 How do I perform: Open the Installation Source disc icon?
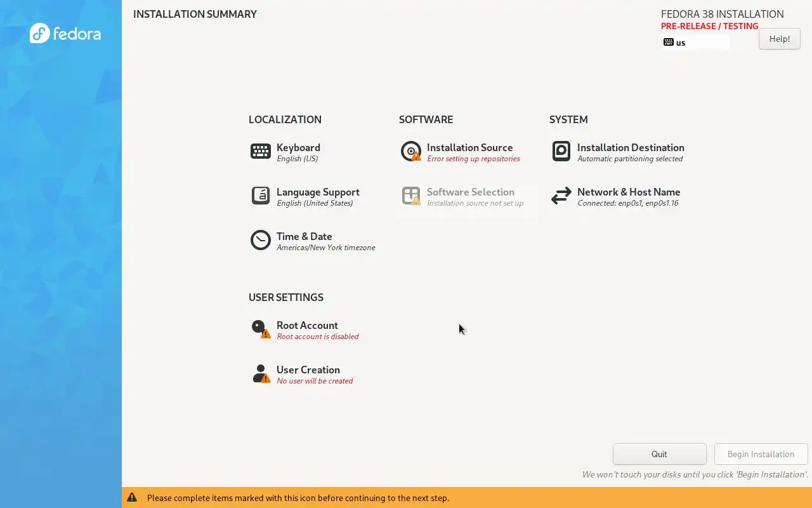[x=411, y=151]
